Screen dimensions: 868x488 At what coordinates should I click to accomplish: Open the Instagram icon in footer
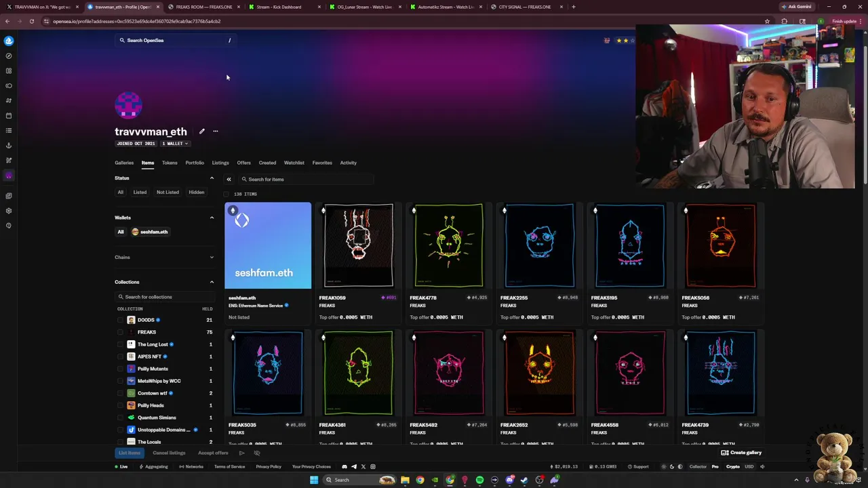click(x=373, y=466)
